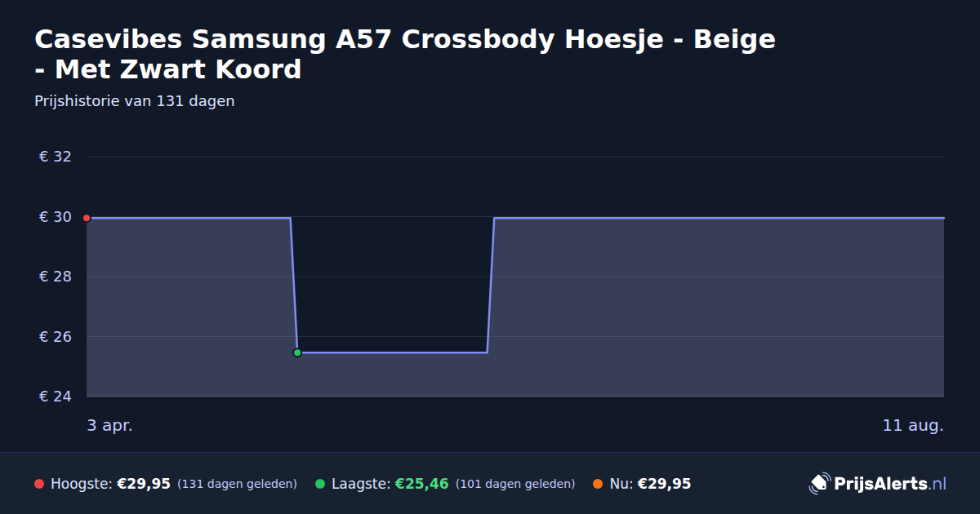Click the green Laagste legend dot

tap(320, 484)
